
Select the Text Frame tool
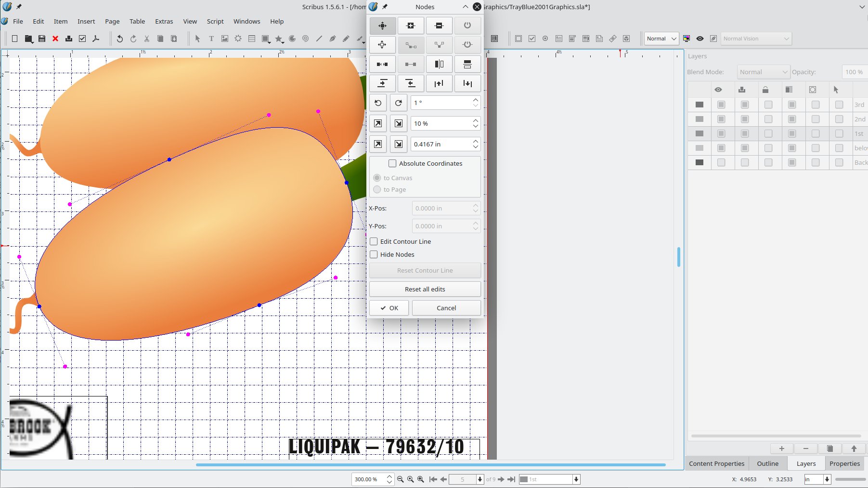211,39
